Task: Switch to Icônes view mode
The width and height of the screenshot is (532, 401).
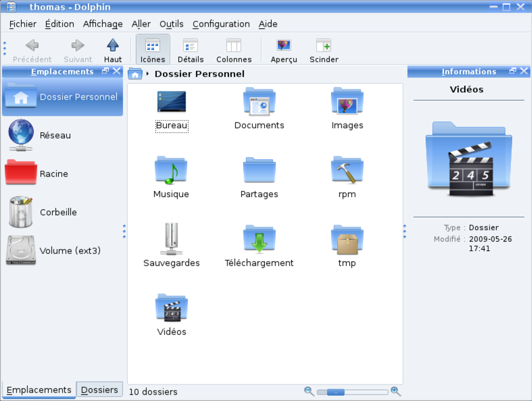Action: pyautogui.click(x=153, y=50)
